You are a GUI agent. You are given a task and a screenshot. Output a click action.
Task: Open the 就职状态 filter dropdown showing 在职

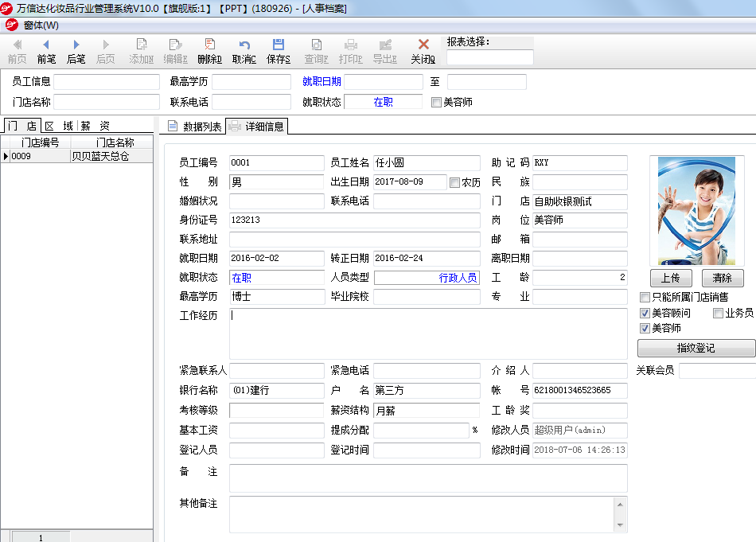[x=383, y=102]
